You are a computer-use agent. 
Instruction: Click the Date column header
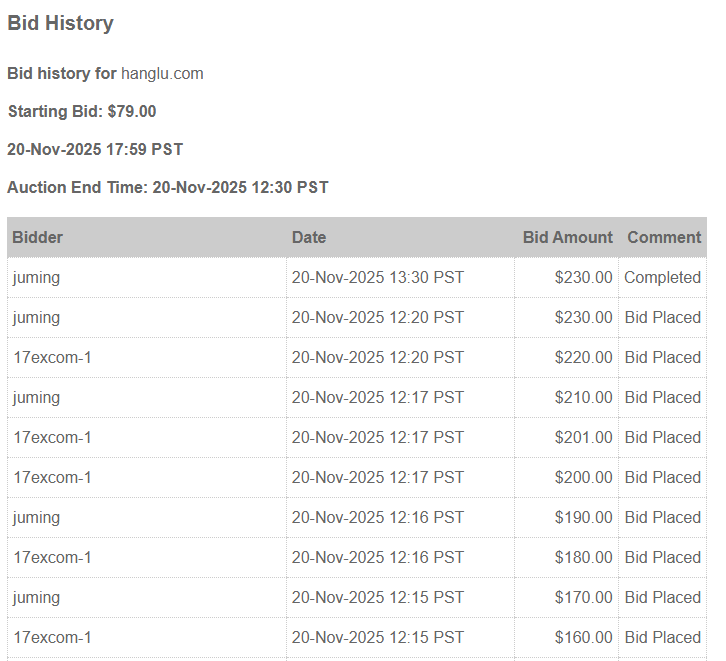(309, 237)
